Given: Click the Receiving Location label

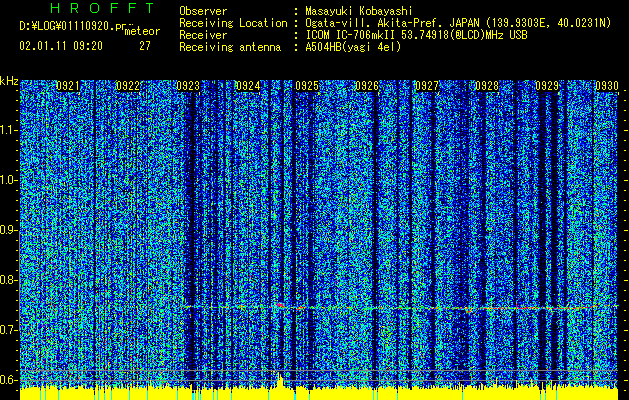Looking at the screenshot, I should pyautogui.click(x=233, y=23).
